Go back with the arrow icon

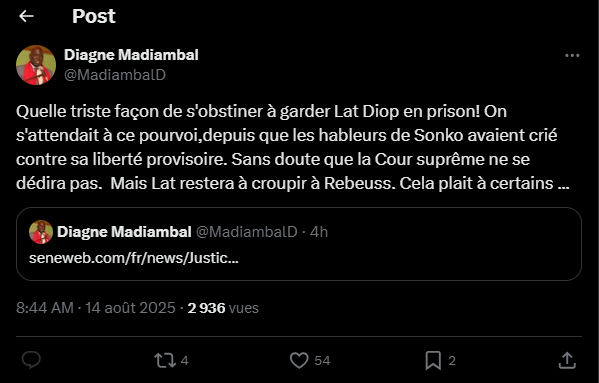click(x=26, y=16)
